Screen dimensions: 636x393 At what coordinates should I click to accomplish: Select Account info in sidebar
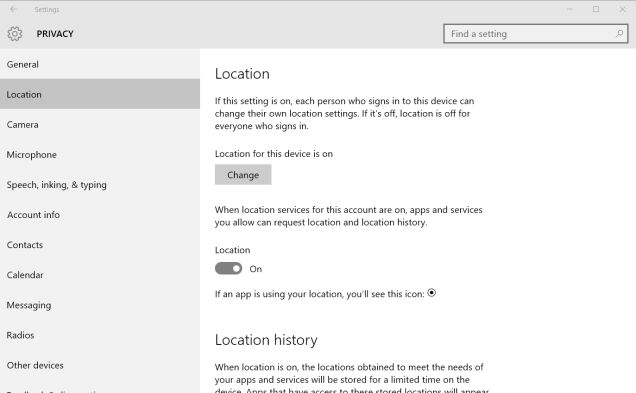[x=100, y=215]
